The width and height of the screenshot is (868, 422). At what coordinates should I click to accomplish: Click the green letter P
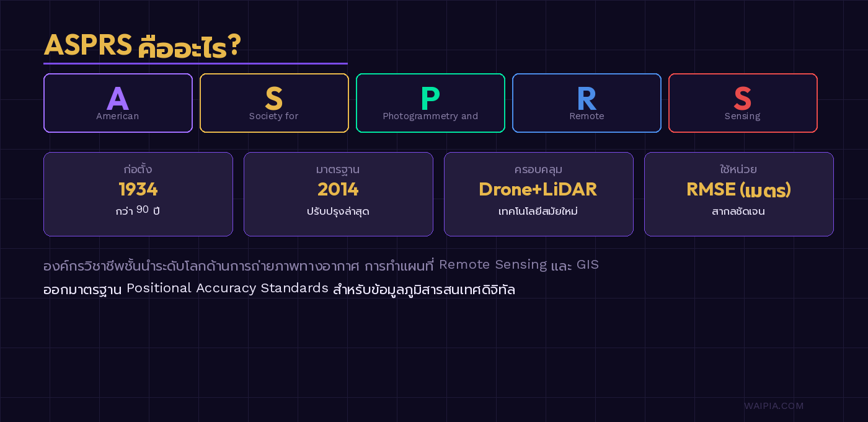pyautogui.click(x=430, y=98)
